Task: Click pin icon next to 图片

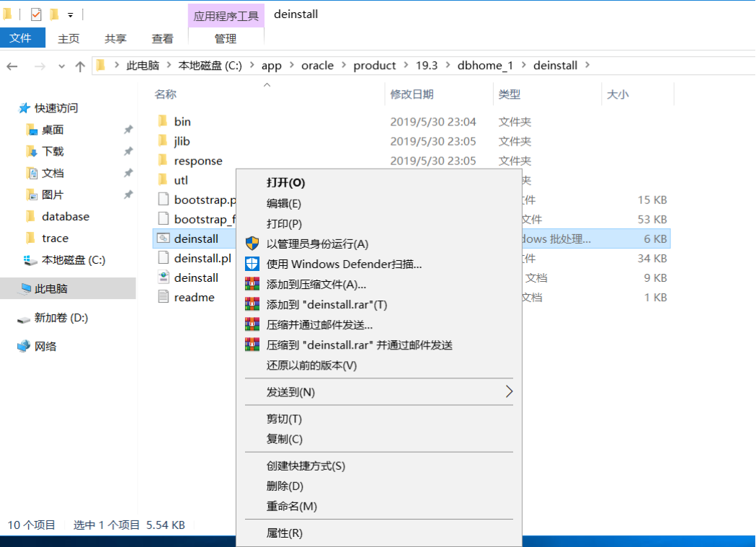Action: (x=128, y=195)
